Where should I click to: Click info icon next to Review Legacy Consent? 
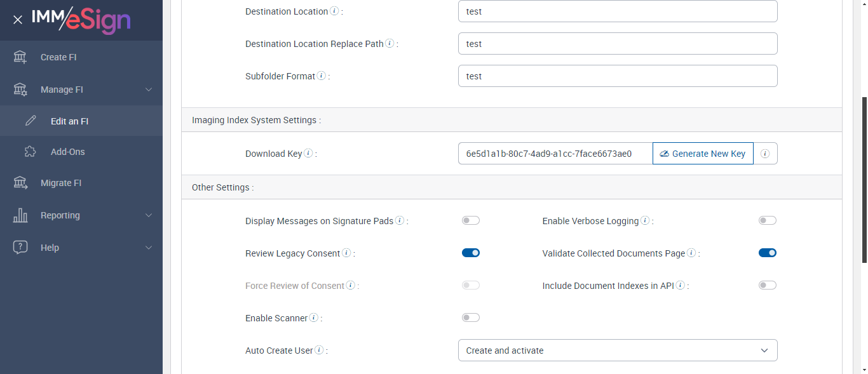pos(346,253)
